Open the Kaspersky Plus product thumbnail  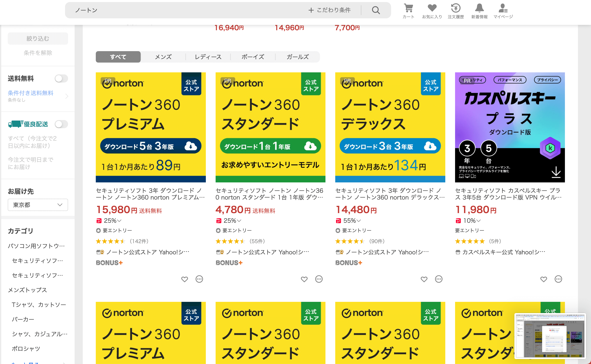click(510, 127)
